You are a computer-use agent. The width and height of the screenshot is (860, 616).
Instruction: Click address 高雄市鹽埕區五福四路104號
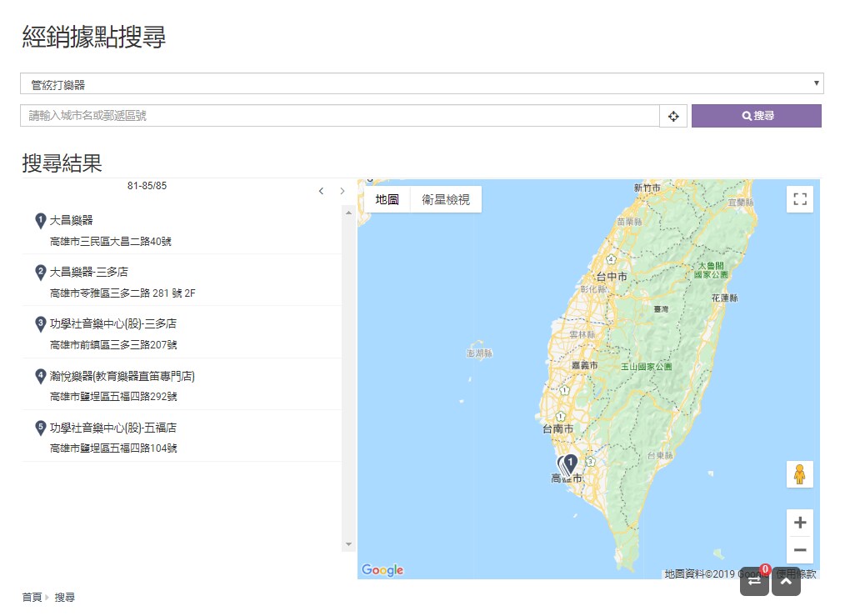[x=113, y=448]
